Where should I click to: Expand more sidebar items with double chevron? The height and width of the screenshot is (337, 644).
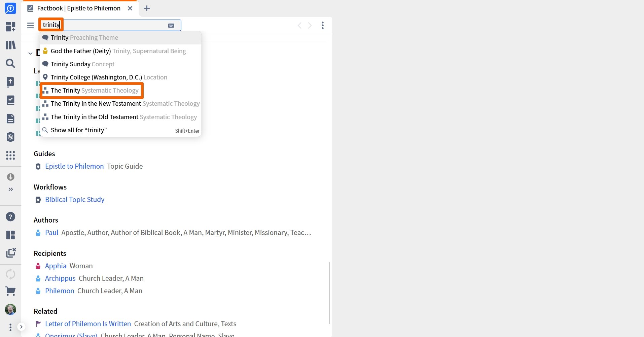pyautogui.click(x=10, y=189)
